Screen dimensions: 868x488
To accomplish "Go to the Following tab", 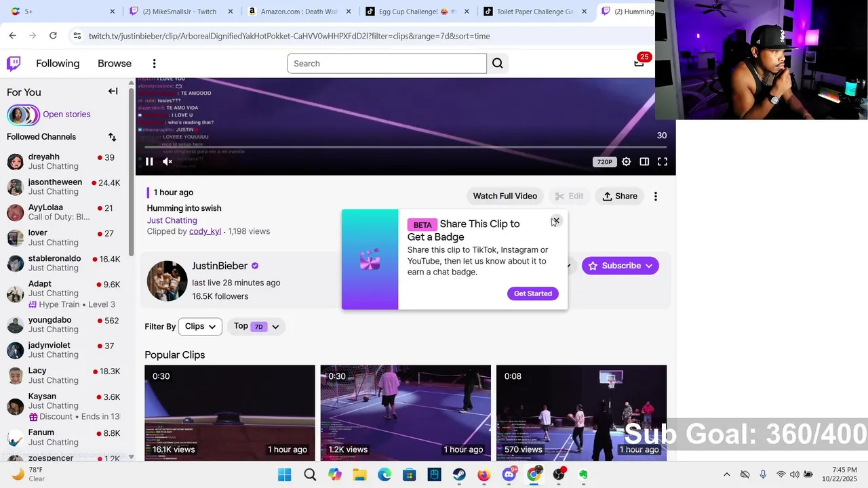I will 58,64.
